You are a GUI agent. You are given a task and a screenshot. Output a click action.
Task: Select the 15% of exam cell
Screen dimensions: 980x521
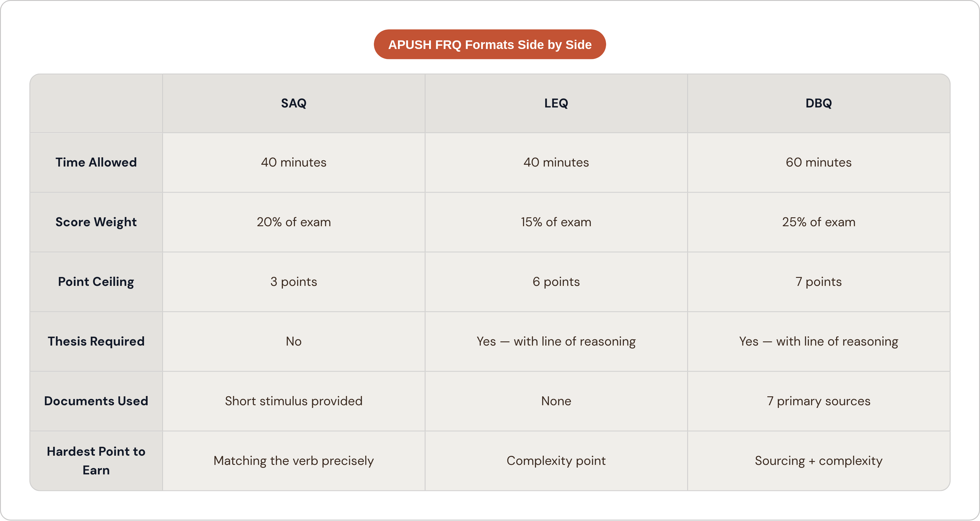click(x=556, y=222)
